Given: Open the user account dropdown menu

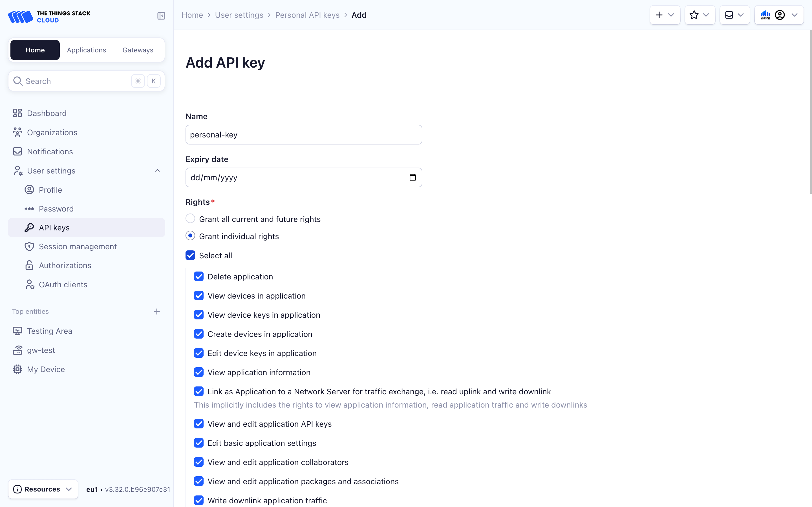Looking at the screenshot, I should 779,15.
